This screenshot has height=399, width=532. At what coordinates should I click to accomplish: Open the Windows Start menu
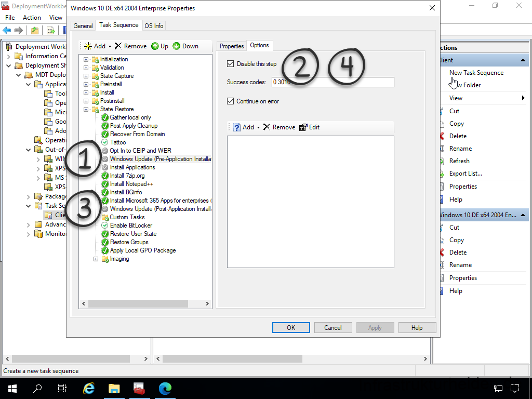(12, 389)
